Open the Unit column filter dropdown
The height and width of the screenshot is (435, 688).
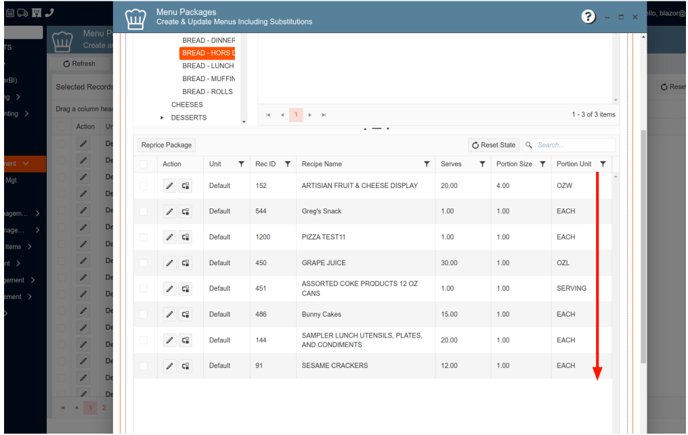click(241, 164)
